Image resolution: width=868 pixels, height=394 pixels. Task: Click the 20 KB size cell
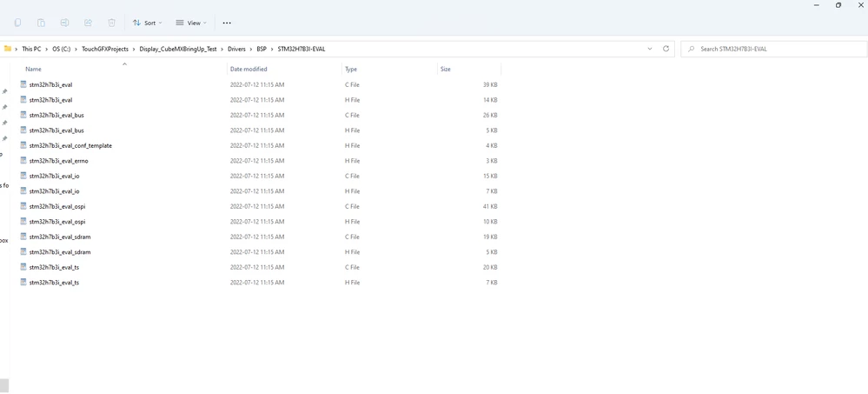point(490,267)
